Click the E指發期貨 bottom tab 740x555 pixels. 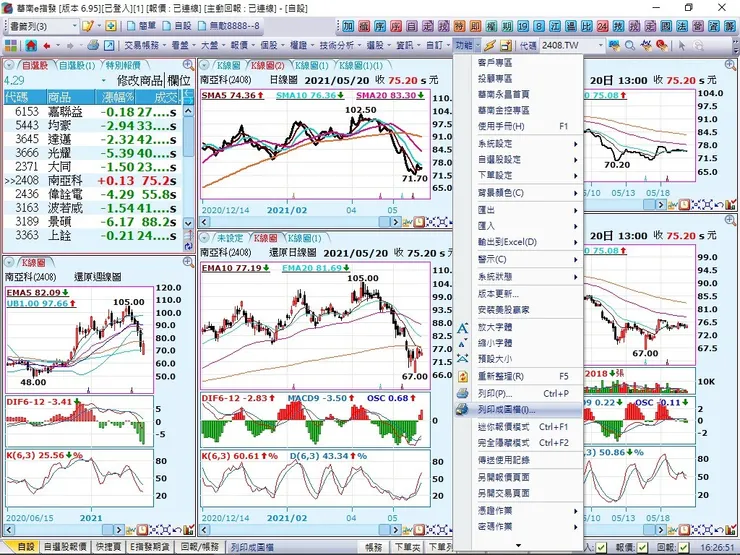coord(150,547)
